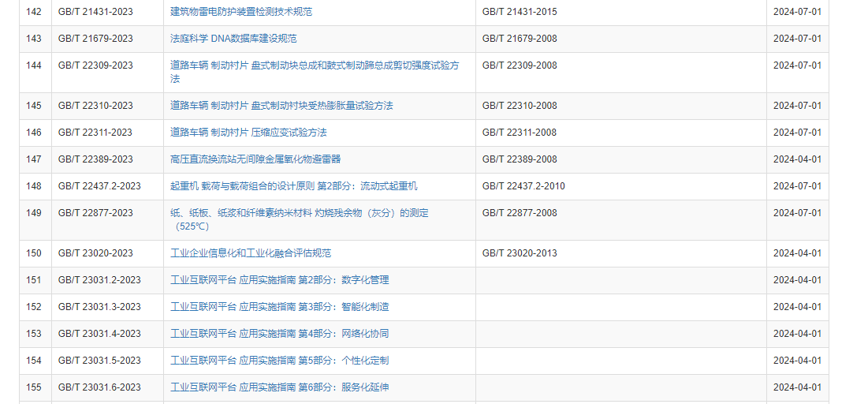This screenshot has width=868, height=404.
Task: Select standard number GB/T 23031.2-2023
Action: [99, 280]
